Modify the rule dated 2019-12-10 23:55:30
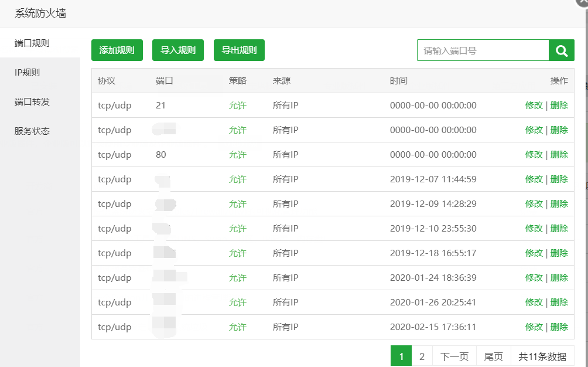The width and height of the screenshot is (588, 367). click(x=534, y=229)
